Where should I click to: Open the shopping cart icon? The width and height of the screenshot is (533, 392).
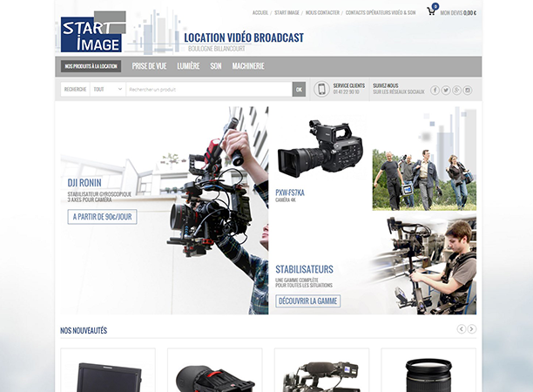click(x=431, y=11)
